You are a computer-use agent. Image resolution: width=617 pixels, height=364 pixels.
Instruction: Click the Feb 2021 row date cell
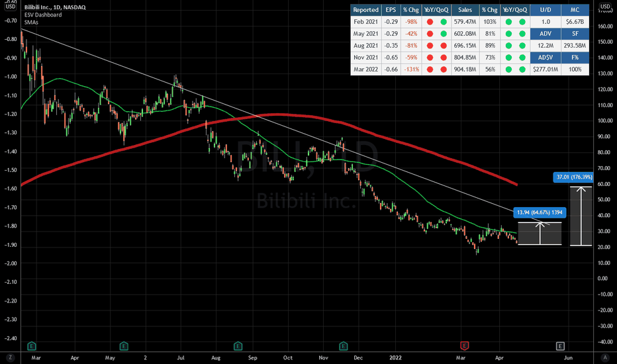click(365, 22)
